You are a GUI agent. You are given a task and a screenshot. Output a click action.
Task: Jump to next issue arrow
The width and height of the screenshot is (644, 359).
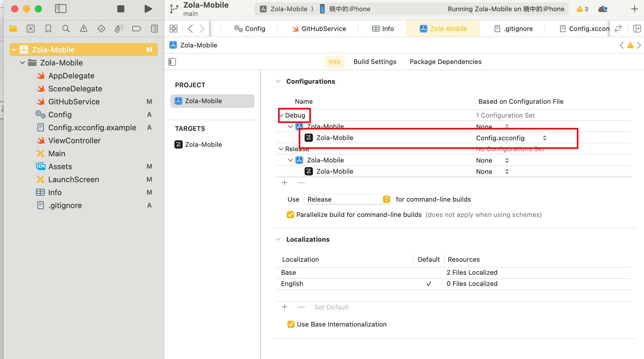[639, 45]
